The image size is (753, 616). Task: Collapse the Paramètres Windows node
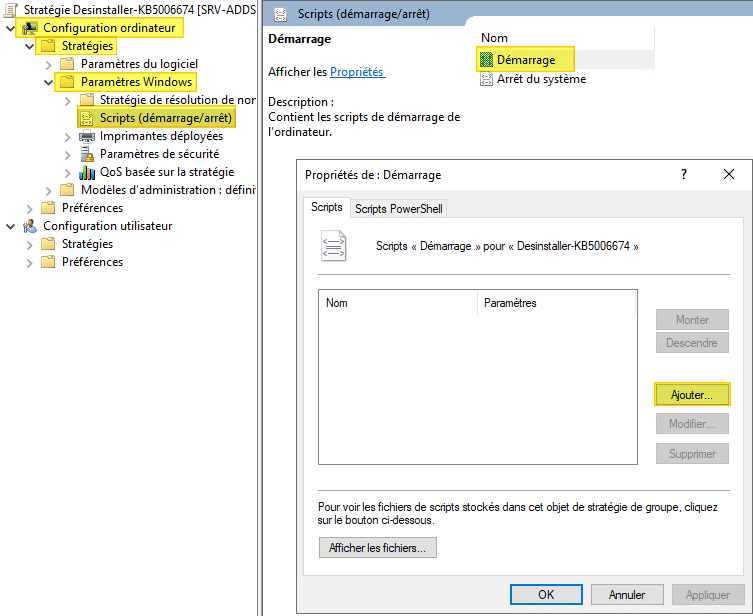49,83
